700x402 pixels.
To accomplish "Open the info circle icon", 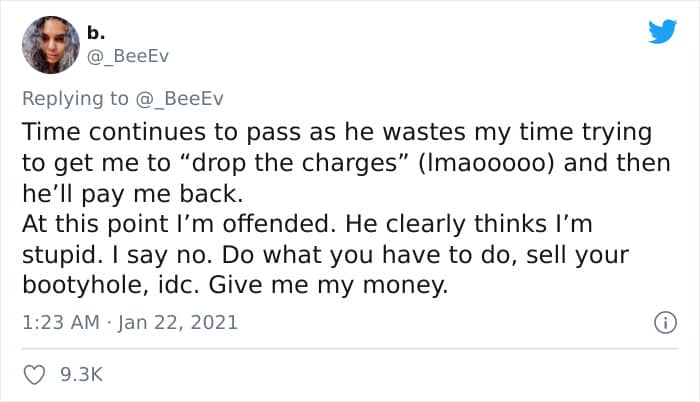I will (x=661, y=322).
